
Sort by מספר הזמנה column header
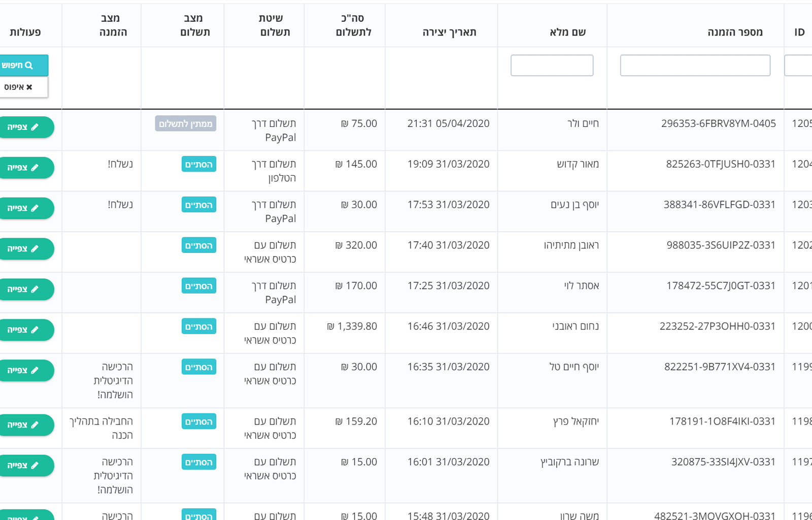[x=735, y=32]
